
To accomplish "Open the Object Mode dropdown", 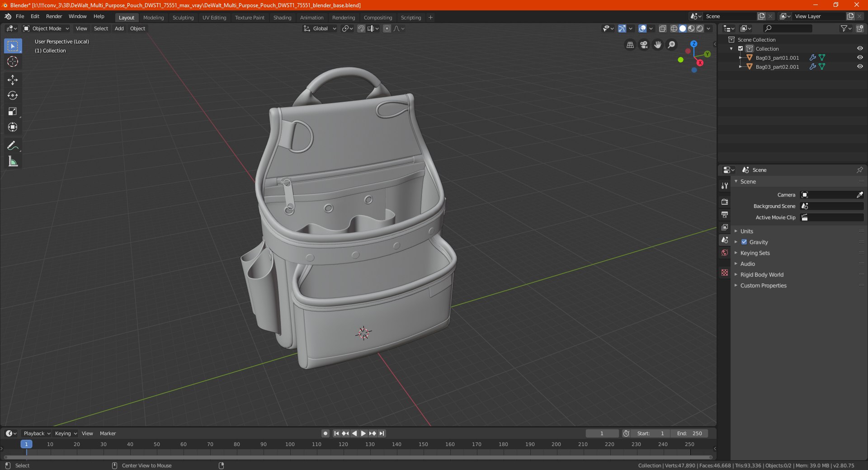I will tap(46, 28).
